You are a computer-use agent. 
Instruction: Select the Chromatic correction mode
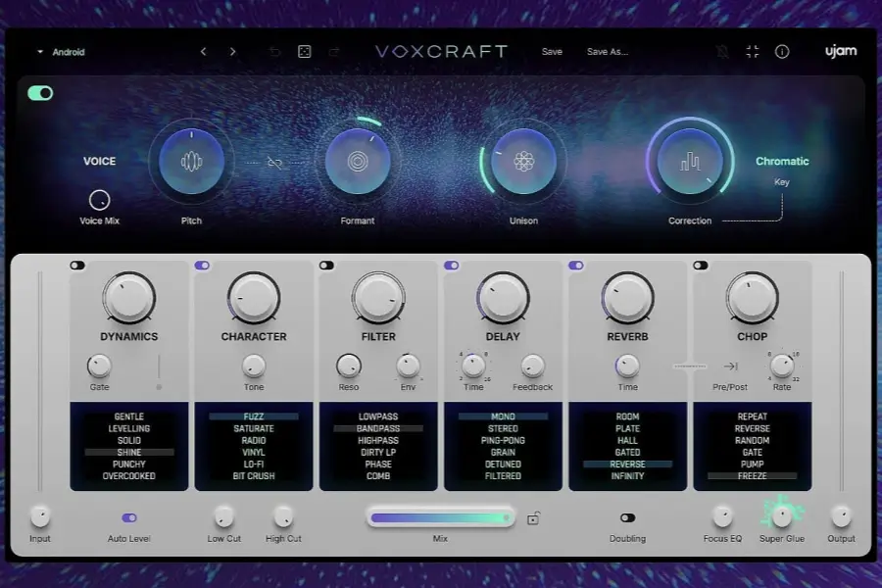click(x=782, y=161)
